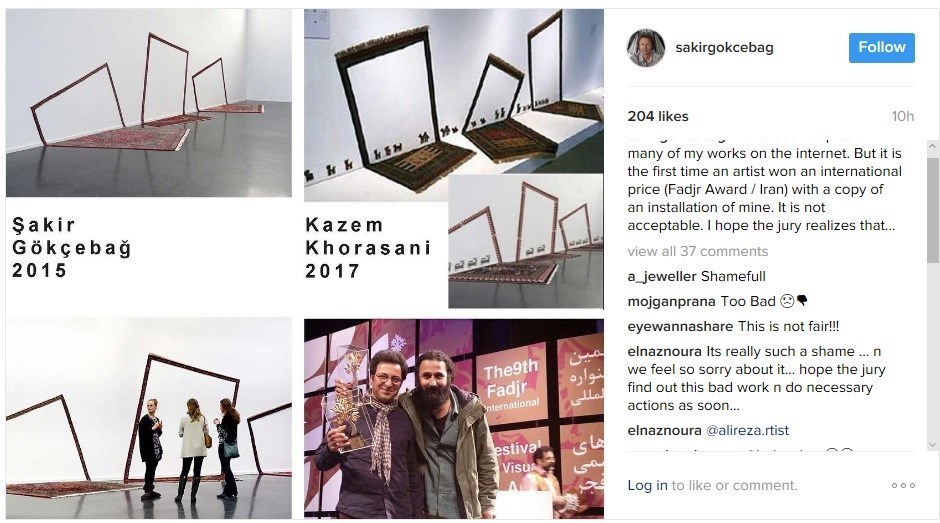940x523 pixels.
Task: Select the Fadjr festival award photo
Action: [x=454, y=419]
